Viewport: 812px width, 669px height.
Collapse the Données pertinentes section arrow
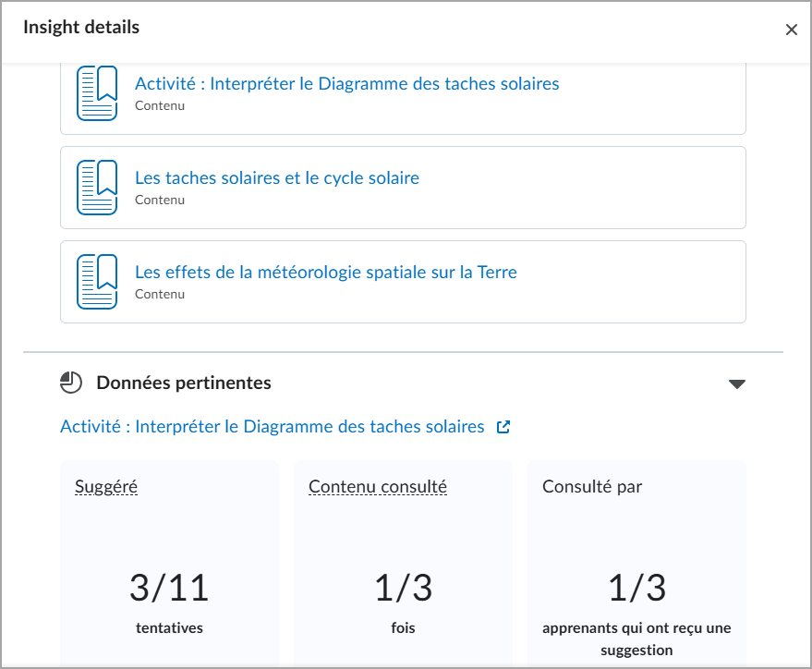point(736,383)
